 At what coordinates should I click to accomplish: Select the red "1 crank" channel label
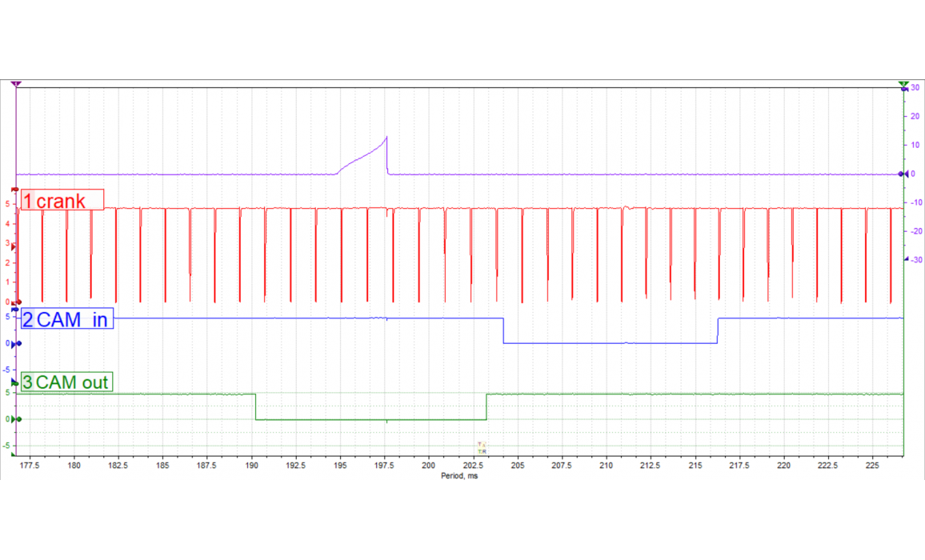pyautogui.click(x=62, y=200)
